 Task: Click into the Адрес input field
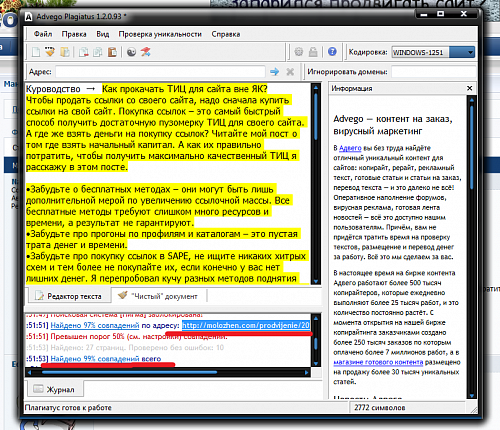tap(160, 72)
